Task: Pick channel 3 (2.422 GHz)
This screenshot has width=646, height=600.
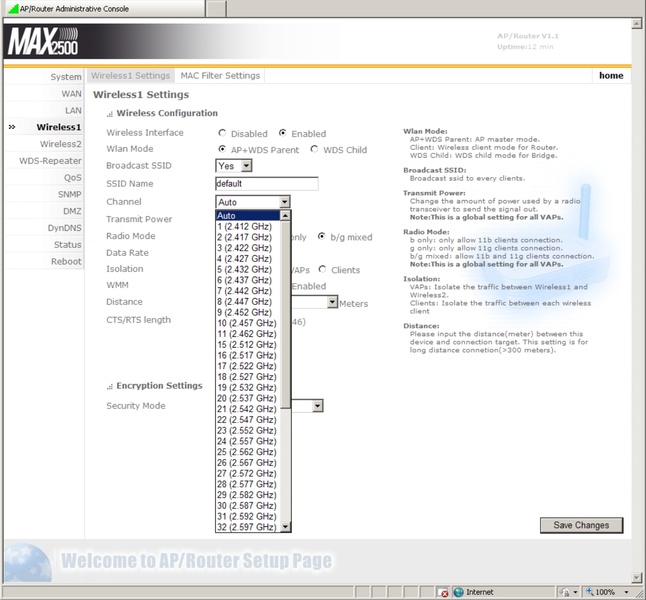Action: coord(248,248)
